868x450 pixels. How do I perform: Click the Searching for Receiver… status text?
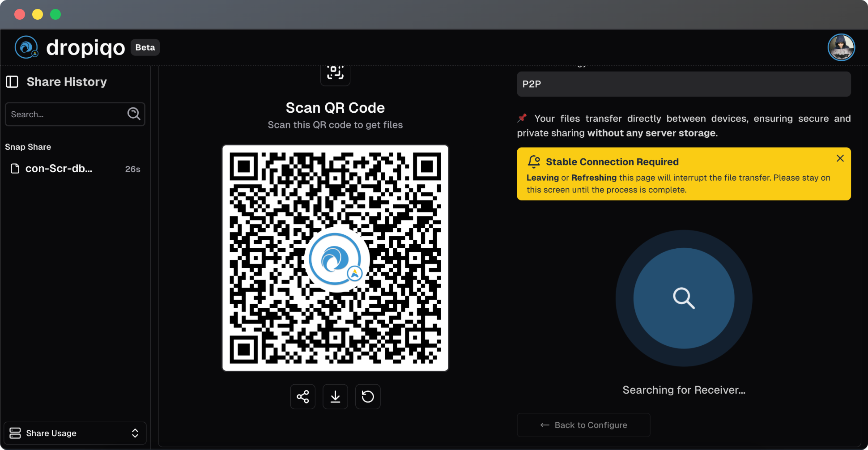pyautogui.click(x=684, y=390)
